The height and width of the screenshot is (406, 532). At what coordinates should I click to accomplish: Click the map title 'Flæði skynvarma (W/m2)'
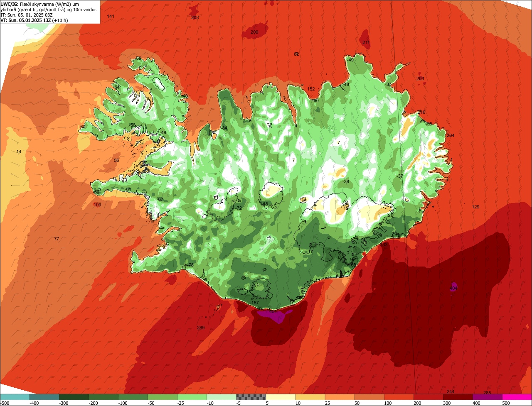(44, 4)
